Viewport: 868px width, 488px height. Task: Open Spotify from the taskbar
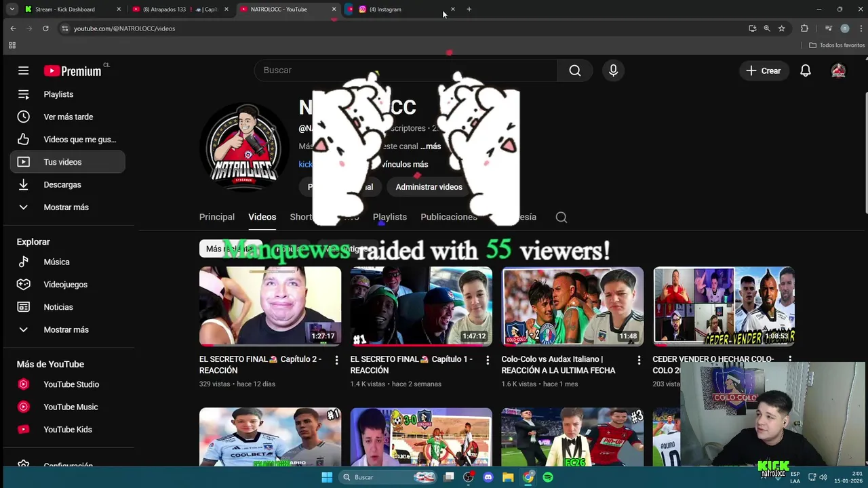[548, 477]
